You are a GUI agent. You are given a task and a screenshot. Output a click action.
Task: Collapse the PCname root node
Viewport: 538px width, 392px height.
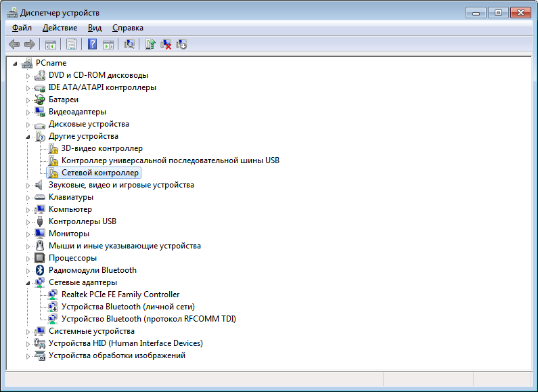click(15, 64)
